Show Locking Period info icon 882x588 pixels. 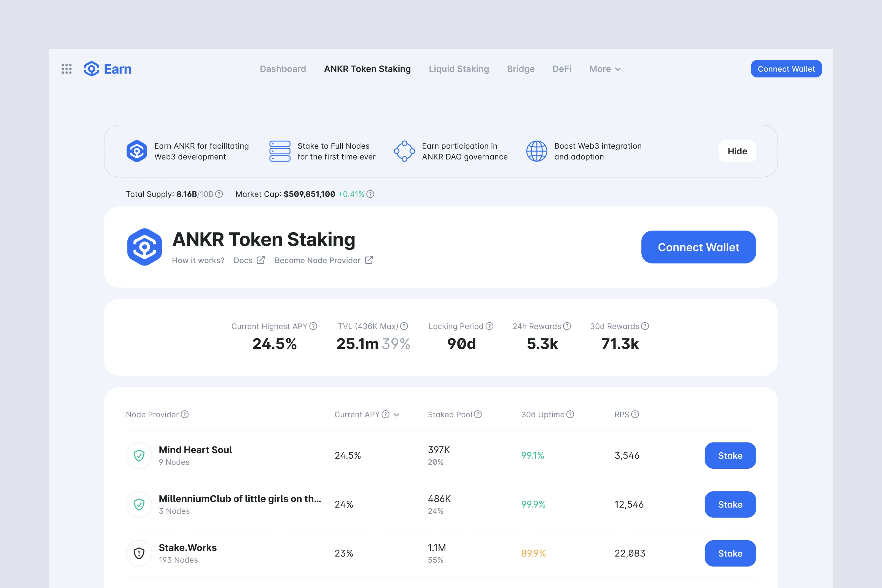[x=490, y=326]
